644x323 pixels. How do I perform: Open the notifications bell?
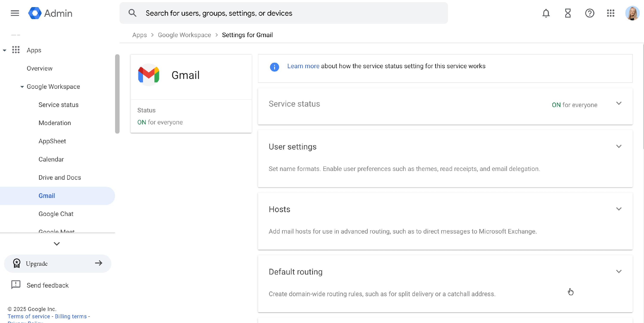coord(546,13)
